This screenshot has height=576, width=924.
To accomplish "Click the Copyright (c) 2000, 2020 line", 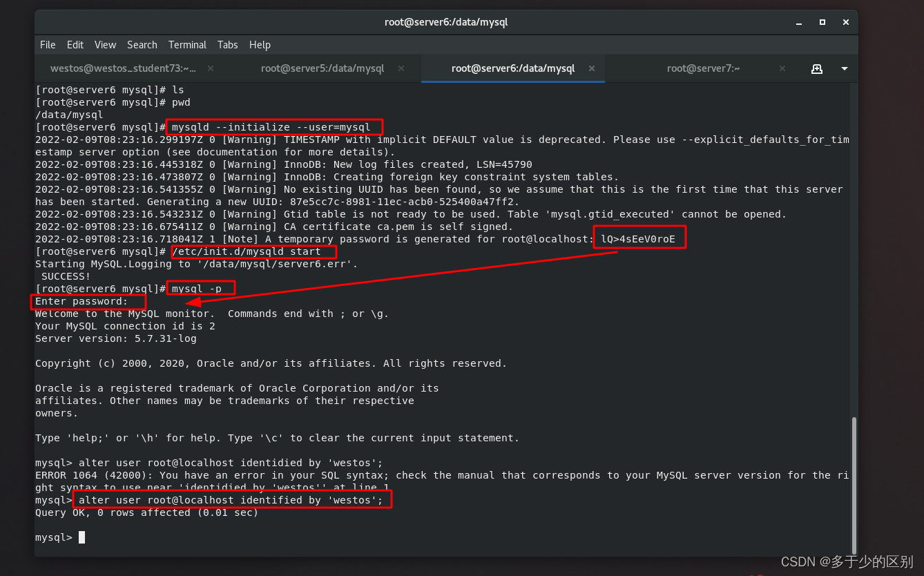I will click(x=271, y=363).
